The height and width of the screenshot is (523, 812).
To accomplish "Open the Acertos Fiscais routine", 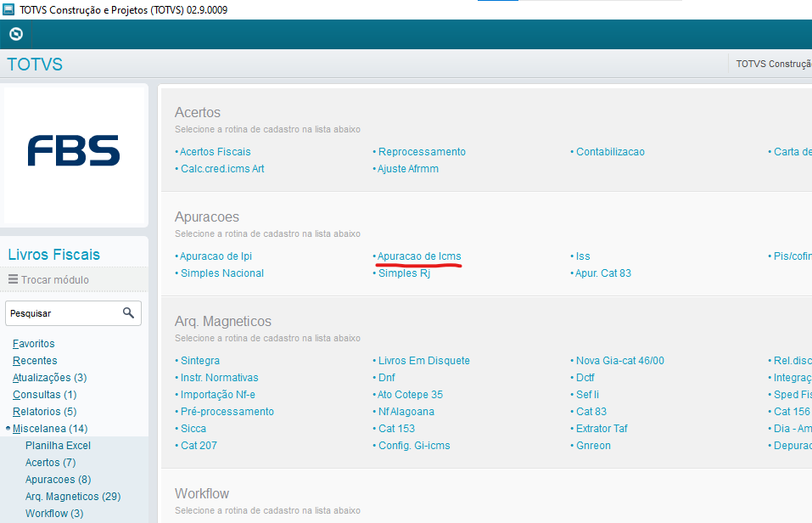I will tap(215, 152).
